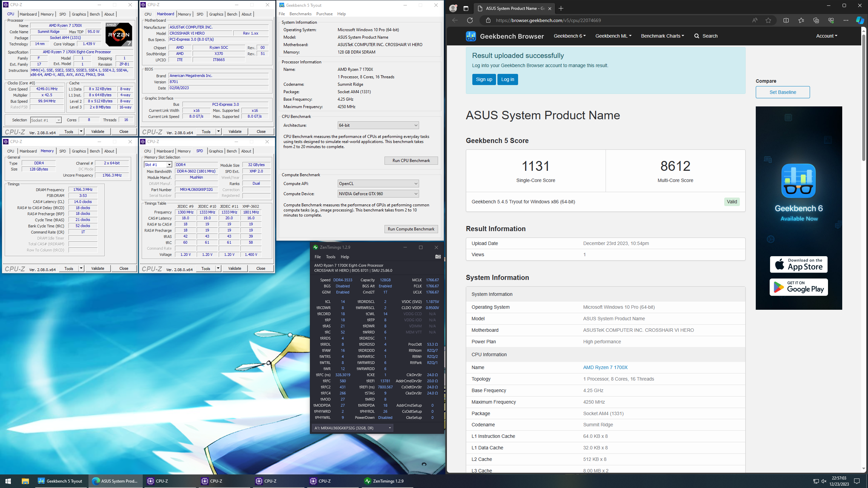The width and height of the screenshot is (868, 488).
Task: Open the Help menu in ZenTimings
Action: pos(345,257)
